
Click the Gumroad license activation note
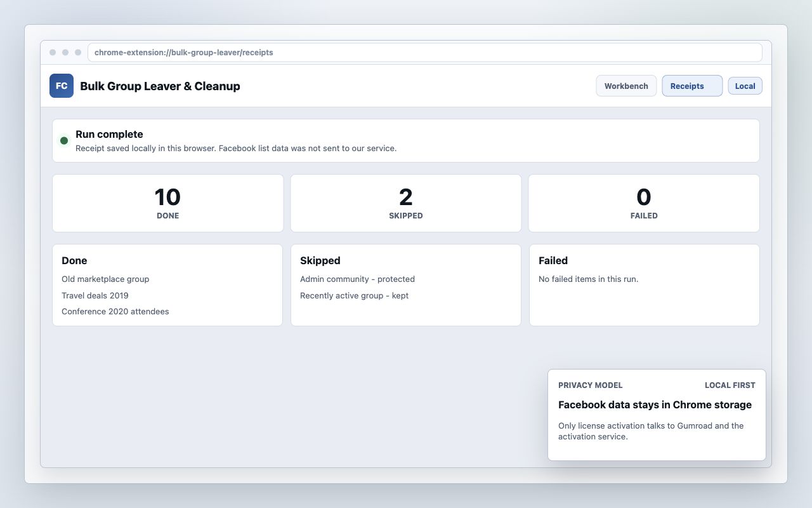click(x=651, y=431)
